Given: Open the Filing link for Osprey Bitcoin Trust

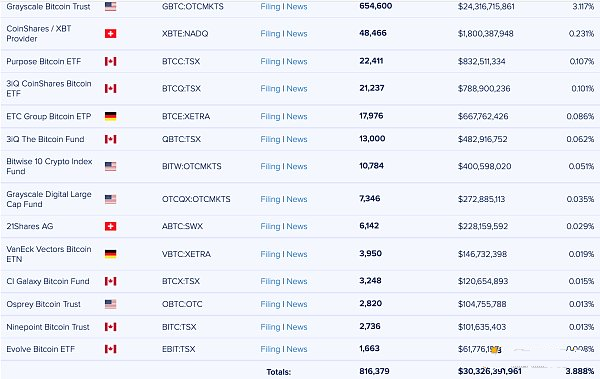Looking at the screenshot, I should click(x=270, y=304).
